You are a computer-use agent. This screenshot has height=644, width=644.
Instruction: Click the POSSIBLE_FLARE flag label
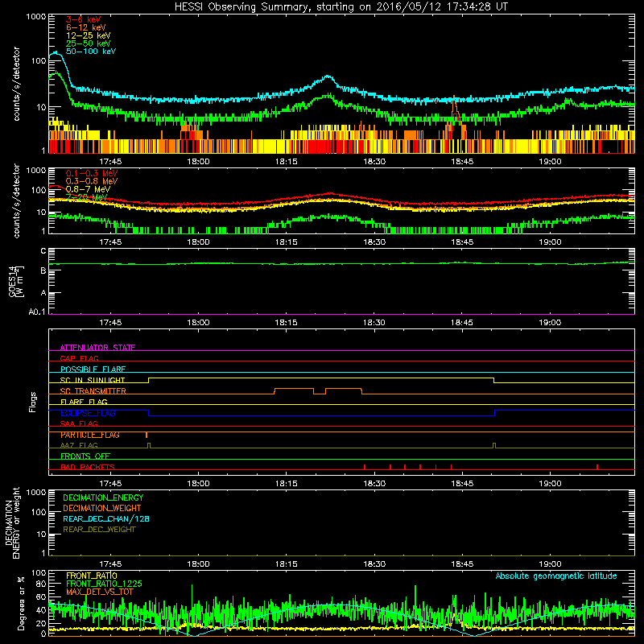(x=93, y=369)
